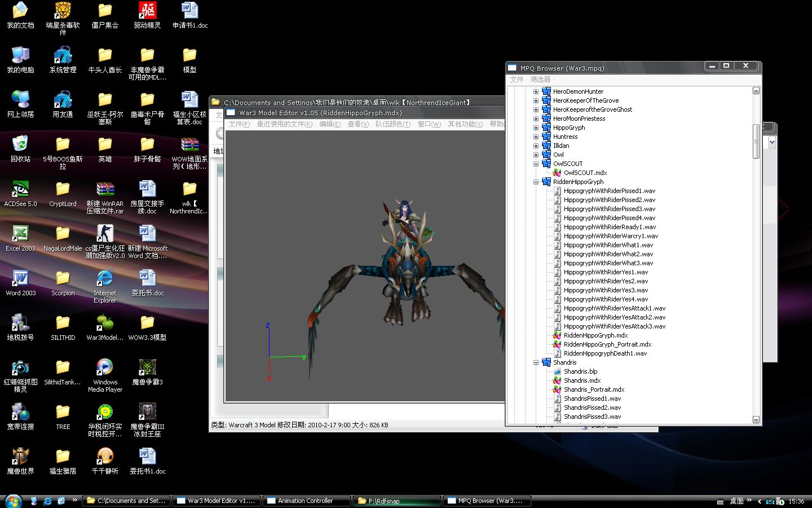Viewport: 812px width, 508px height.
Task: Expand the HeroDemonHunter tree node
Action: [x=536, y=91]
